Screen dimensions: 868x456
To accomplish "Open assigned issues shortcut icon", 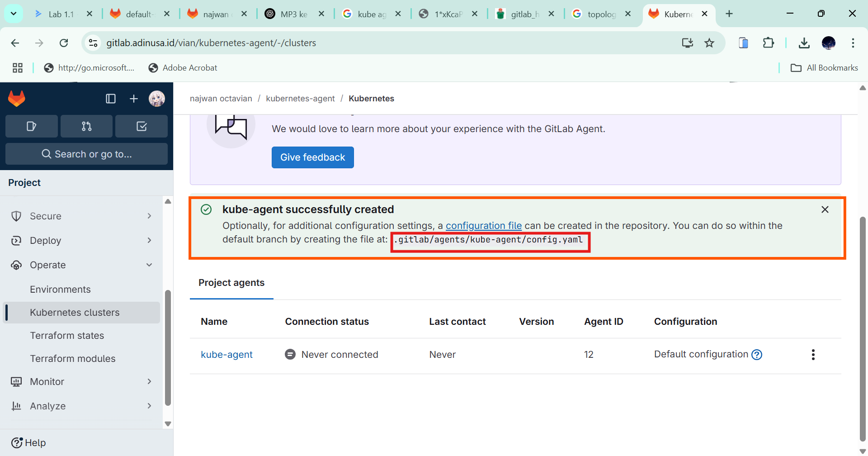I will tap(32, 126).
